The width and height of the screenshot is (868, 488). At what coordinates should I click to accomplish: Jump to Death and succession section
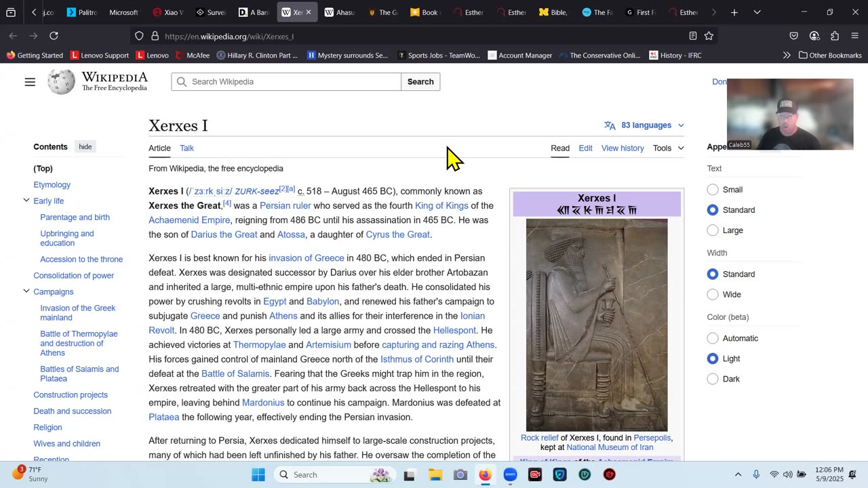[x=73, y=411]
